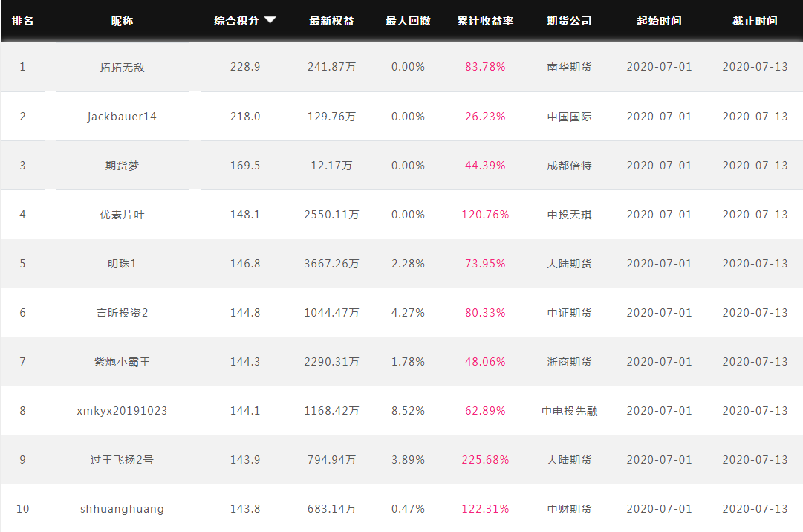Image resolution: width=803 pixels, height=532 pixels.
Task: Click futures company 成都倍特
Action: click(569, 166)
